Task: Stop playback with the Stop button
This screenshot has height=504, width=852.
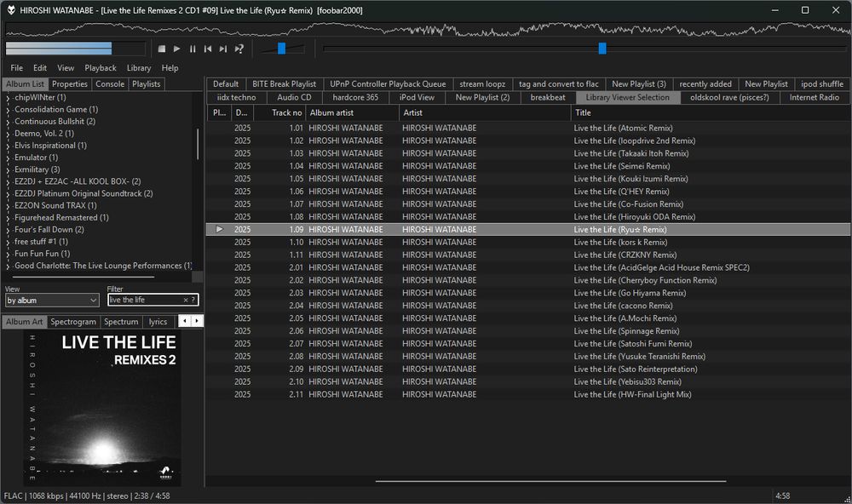Action: pos(161,49)
